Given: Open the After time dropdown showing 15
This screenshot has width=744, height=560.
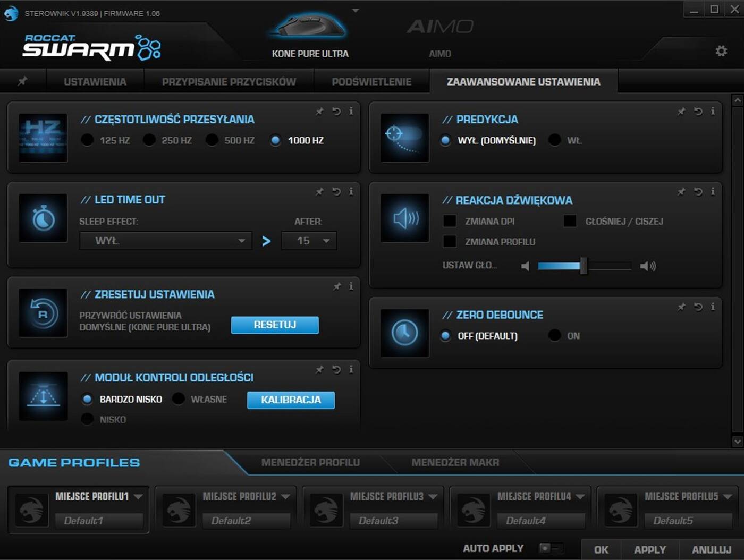Looking at the screenshot, I should [309, 241].
